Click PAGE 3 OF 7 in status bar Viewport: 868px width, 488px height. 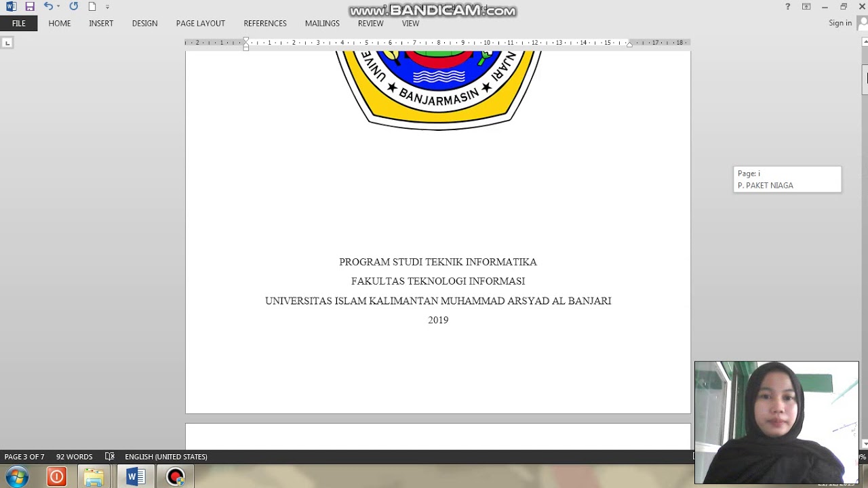point(24,457)
